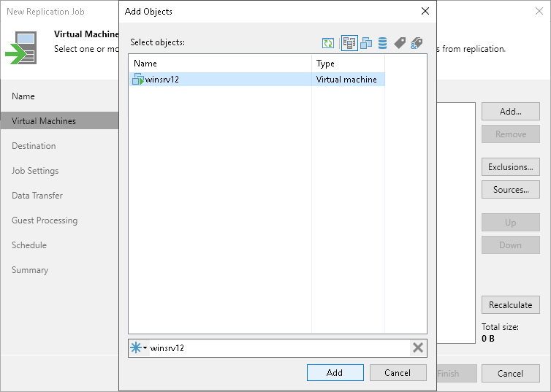
Task: Go to the Schedule step
Action: pyautogui.click(x=29, y=245)
